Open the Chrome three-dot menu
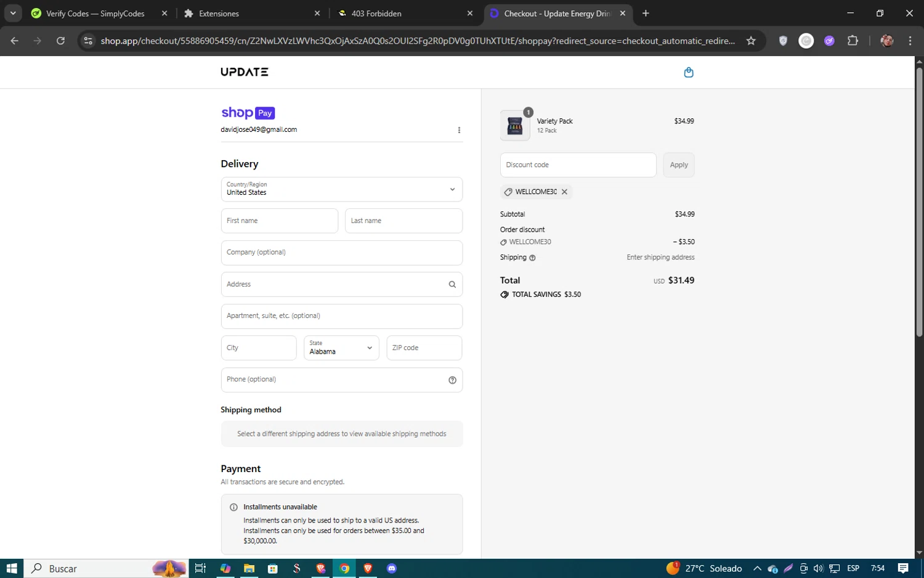The image size is (924, 578). point(910,41)
